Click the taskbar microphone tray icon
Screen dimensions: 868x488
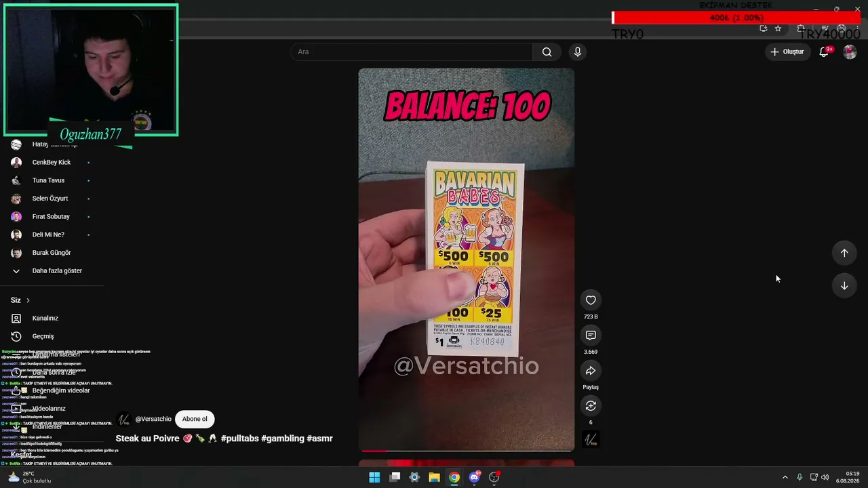coord(800,477)
